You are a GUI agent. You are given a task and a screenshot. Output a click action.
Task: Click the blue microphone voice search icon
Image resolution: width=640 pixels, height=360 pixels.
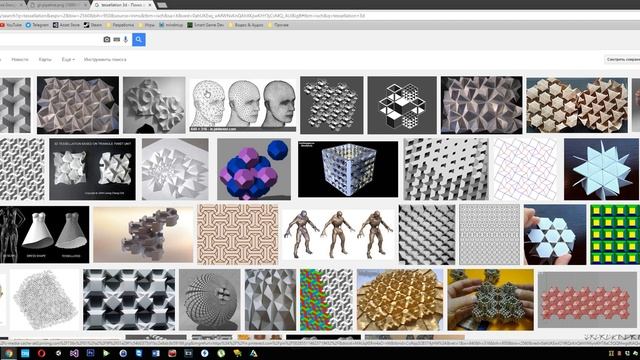point(126,40)
